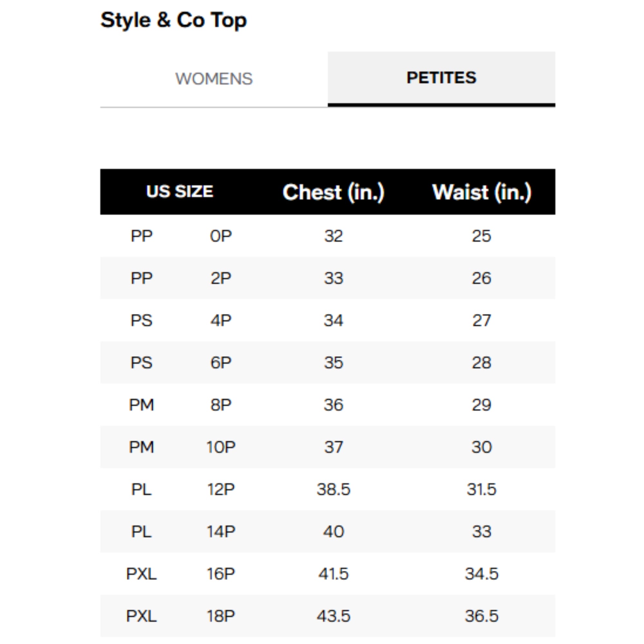Select the 2P size cell

click(221, 278)
